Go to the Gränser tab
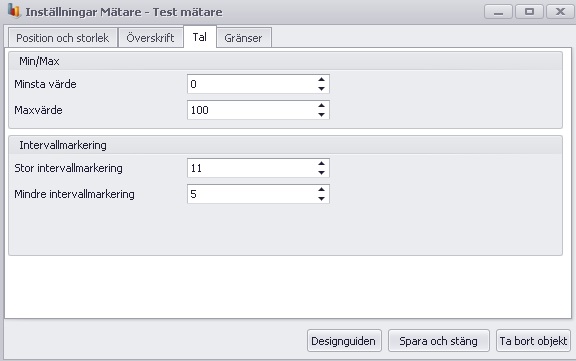 coord(244,38)
